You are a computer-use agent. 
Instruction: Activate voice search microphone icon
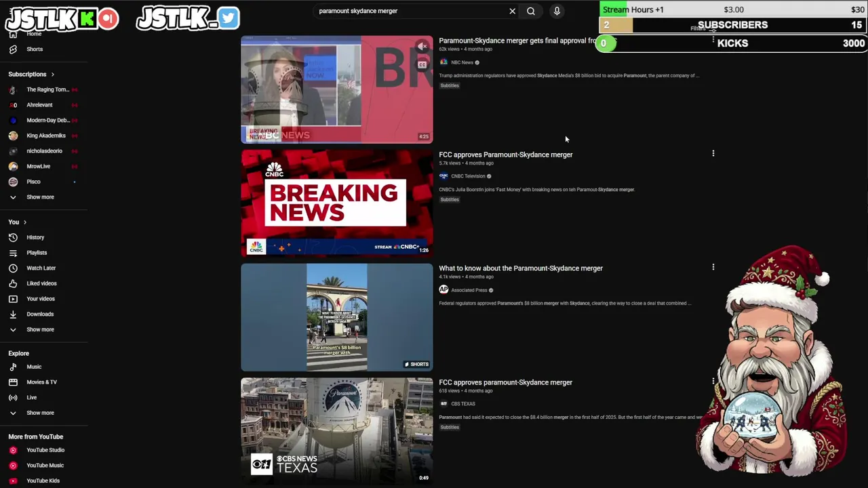[557, 11]
